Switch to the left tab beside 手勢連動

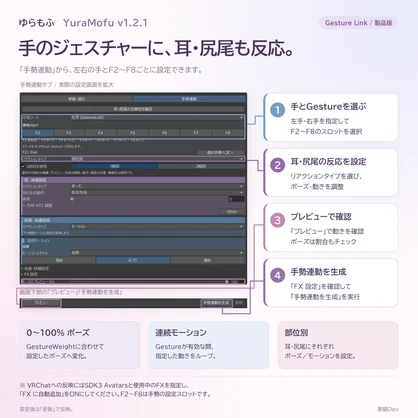pyautogui.click(x=77, y=99)
